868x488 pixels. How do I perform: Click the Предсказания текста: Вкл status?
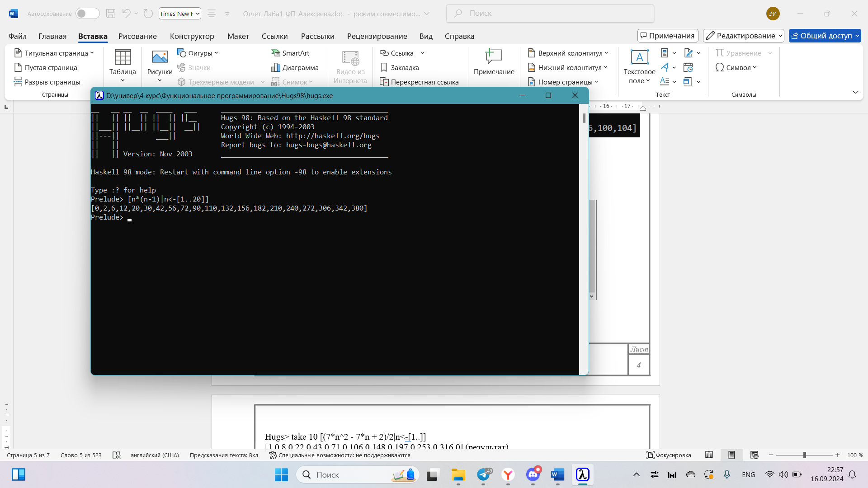pos(224,455)
